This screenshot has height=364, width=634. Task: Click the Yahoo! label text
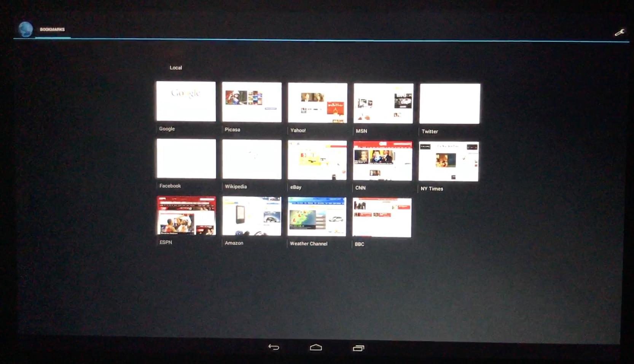[x=298, y=130]
